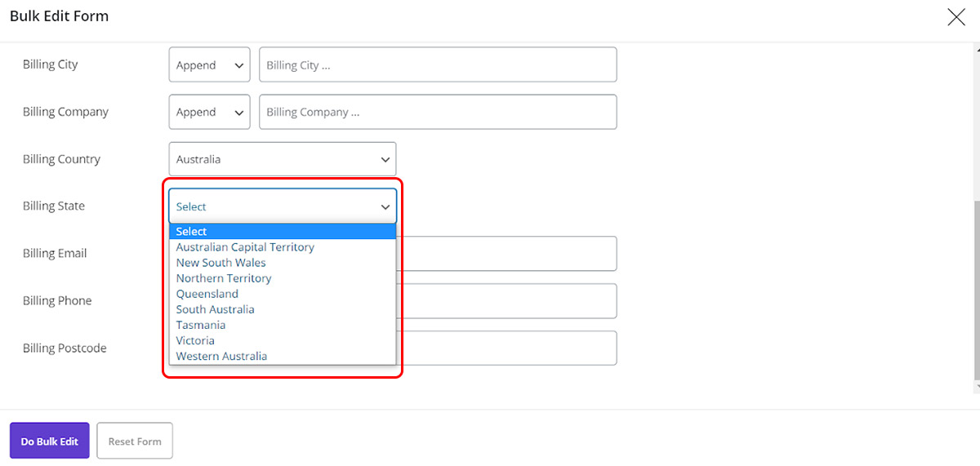Pick New South Wales as state

pyautogui.click(x=221, y=263)
